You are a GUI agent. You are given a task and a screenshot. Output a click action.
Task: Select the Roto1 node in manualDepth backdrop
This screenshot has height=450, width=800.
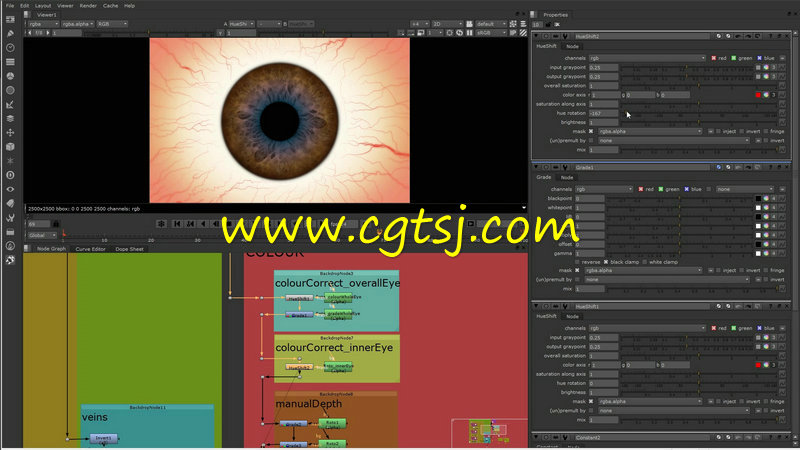click(332, 423)
